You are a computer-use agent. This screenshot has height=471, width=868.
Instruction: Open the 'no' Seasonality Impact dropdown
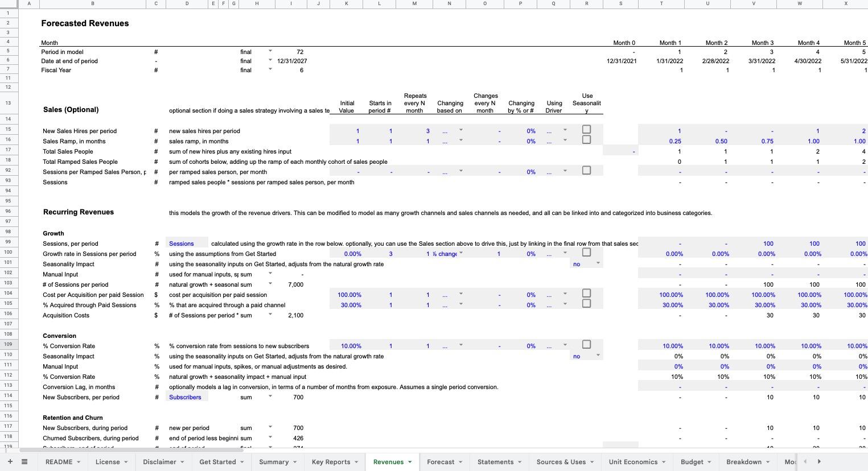pos(598,263)
